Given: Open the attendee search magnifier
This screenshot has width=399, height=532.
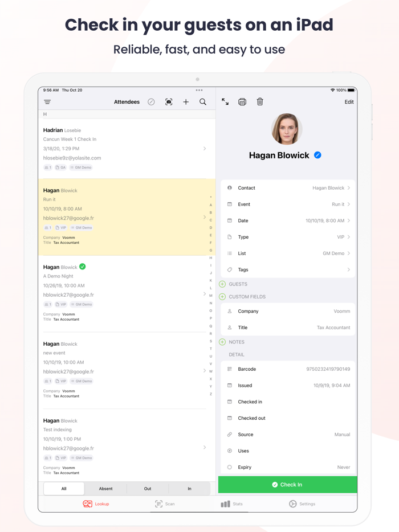Looking at the screenshot, I should pos(203,102).
